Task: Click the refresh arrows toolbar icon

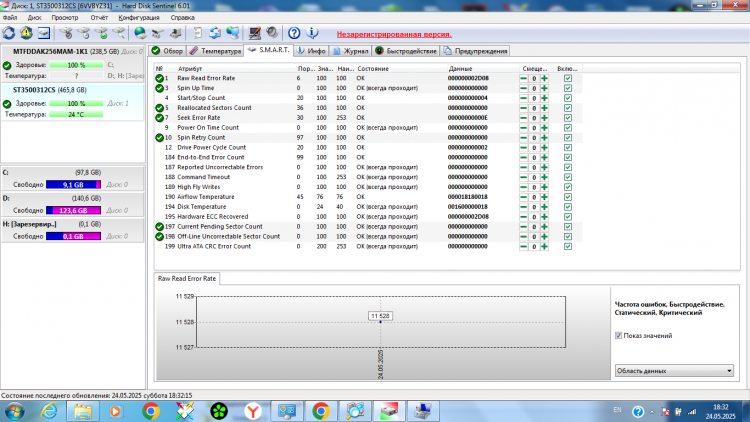Action: (9, 33)
